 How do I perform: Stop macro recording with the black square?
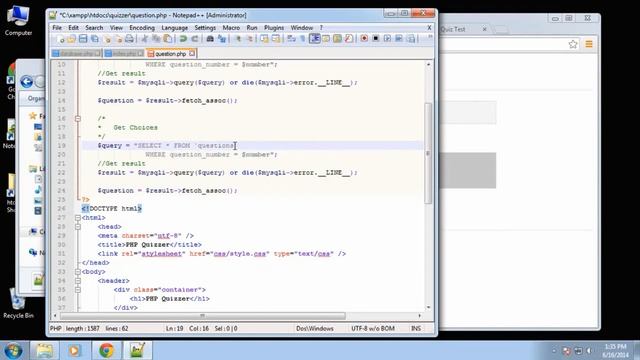pos(376,39)
